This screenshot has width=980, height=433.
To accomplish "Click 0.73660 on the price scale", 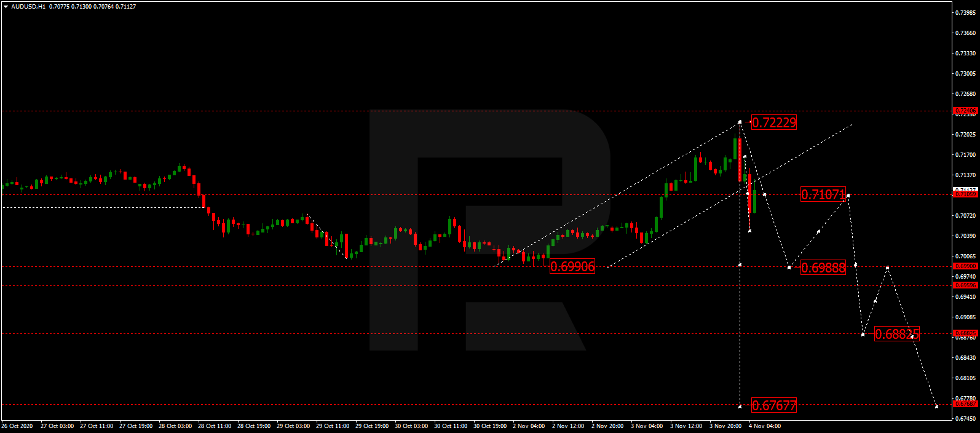I will pos(965,33).
